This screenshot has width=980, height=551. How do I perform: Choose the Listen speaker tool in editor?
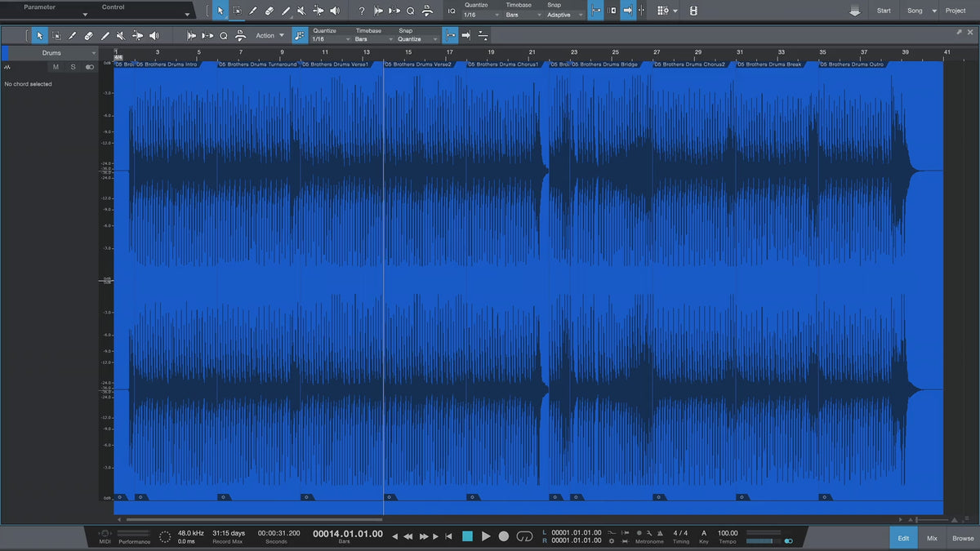[x=154, y=36]
